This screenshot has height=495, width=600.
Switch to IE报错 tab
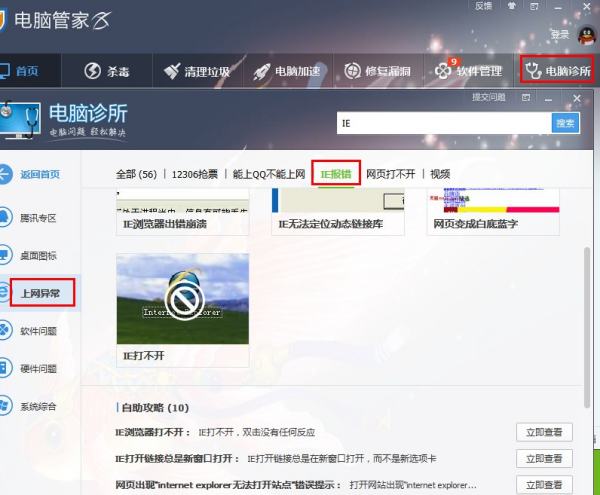coord(336,174)
